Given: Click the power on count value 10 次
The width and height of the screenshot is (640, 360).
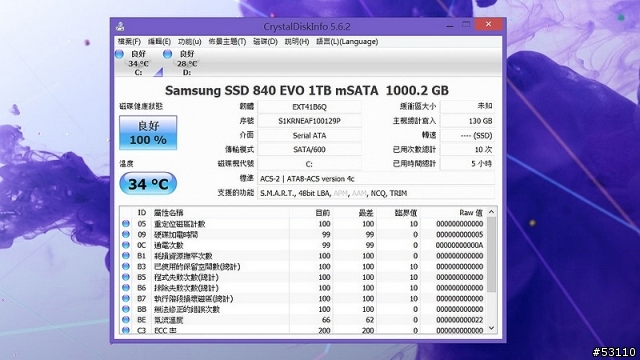Looking at the screenshot, I should 467,150.
